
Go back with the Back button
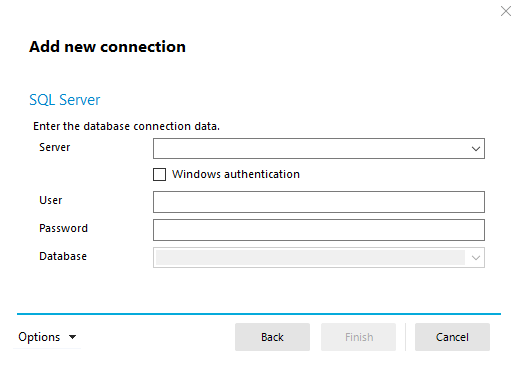pyautogui.click(x=272, y=337)
